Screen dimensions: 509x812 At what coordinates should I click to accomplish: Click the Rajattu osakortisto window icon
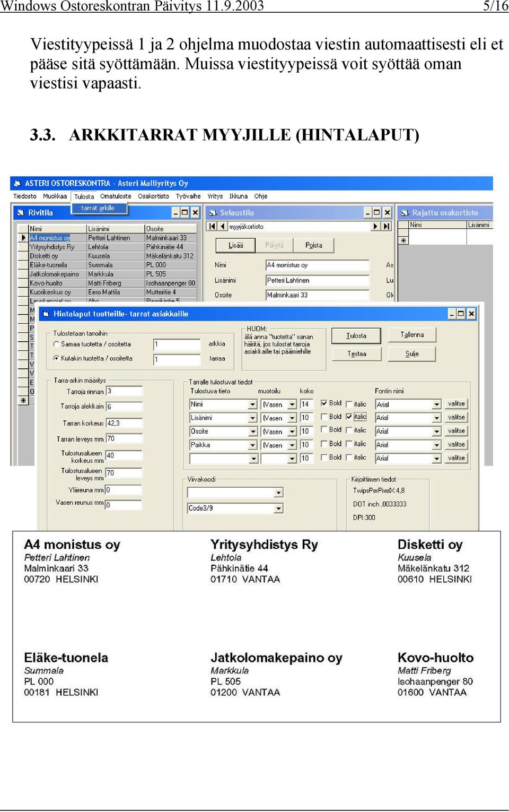pyautogui.click(x=405, y=213)
